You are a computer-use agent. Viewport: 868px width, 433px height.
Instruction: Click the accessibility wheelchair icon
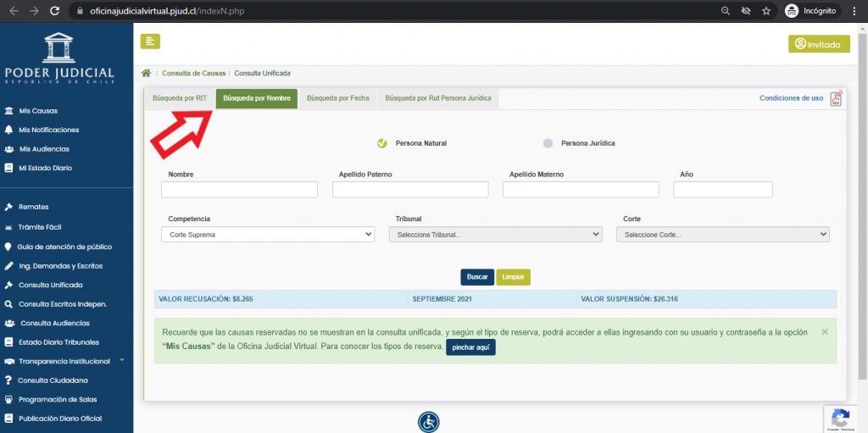428,422
